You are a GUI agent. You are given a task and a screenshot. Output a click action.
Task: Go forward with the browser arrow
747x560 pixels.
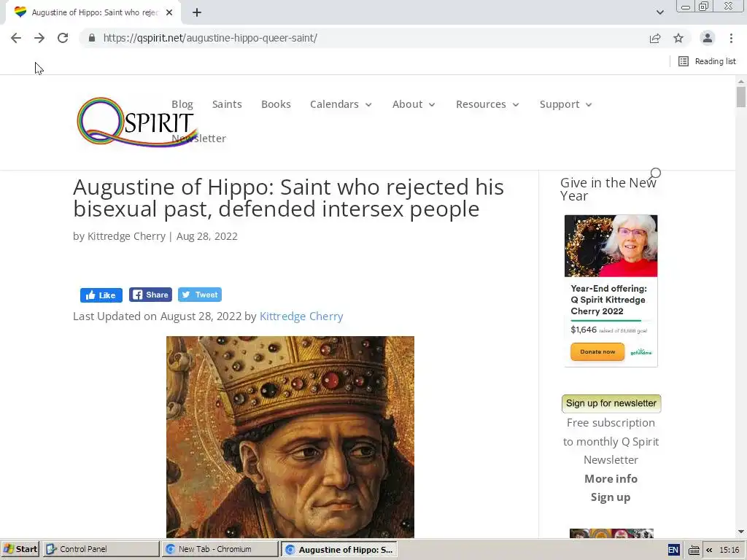[39, 38]
